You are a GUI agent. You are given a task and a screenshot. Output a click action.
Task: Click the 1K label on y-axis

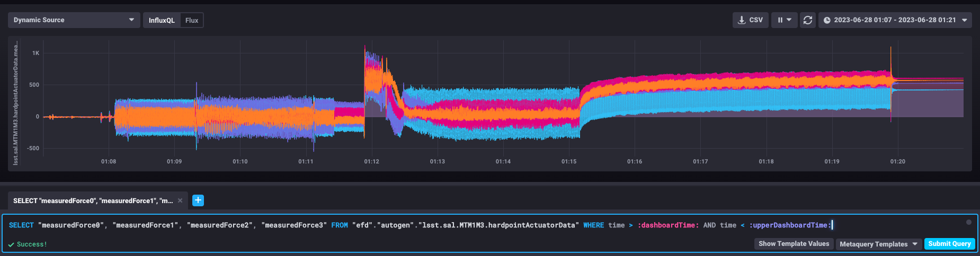(36, 53)
